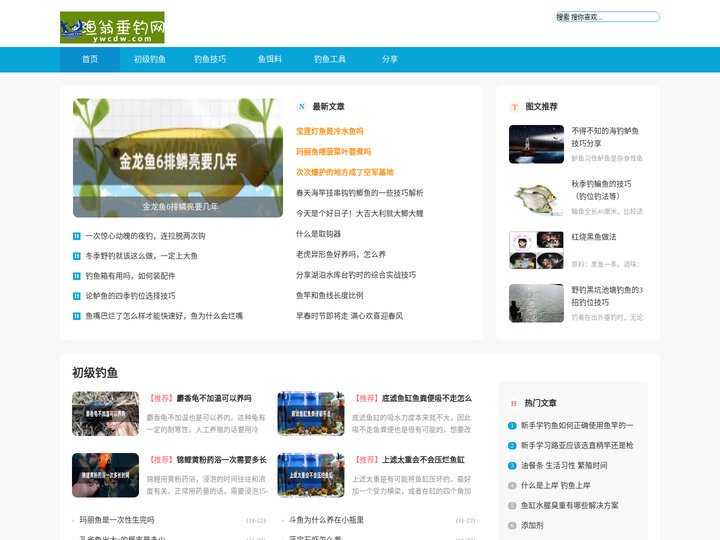Open 早春时节即将走 满心欢喜迎春风
Screen dimensions: 720x540
(349, 316)
